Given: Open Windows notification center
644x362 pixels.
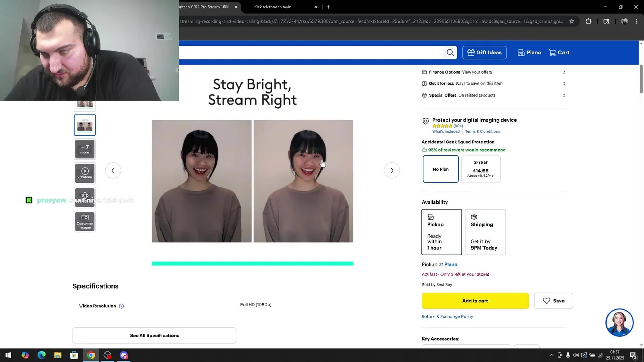Looking at the screenshot, I should (633, 355).
